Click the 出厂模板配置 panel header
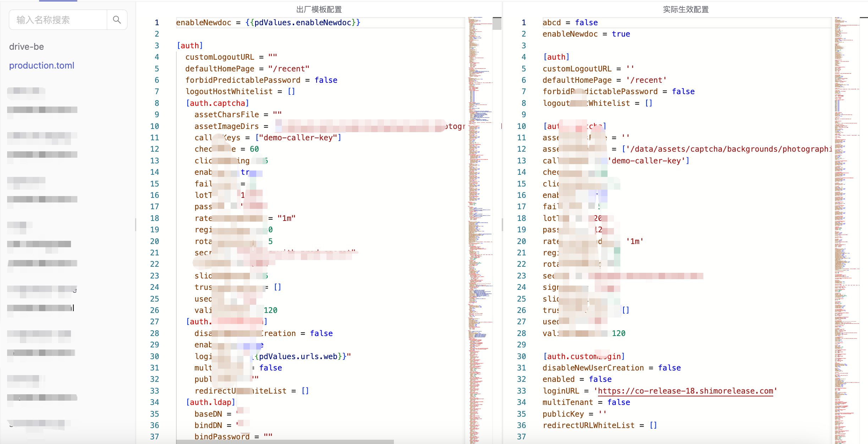 tap(319, 10)
